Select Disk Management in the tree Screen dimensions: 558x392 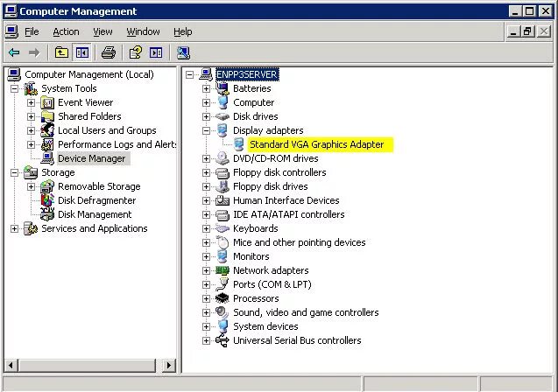click(95, 214)
